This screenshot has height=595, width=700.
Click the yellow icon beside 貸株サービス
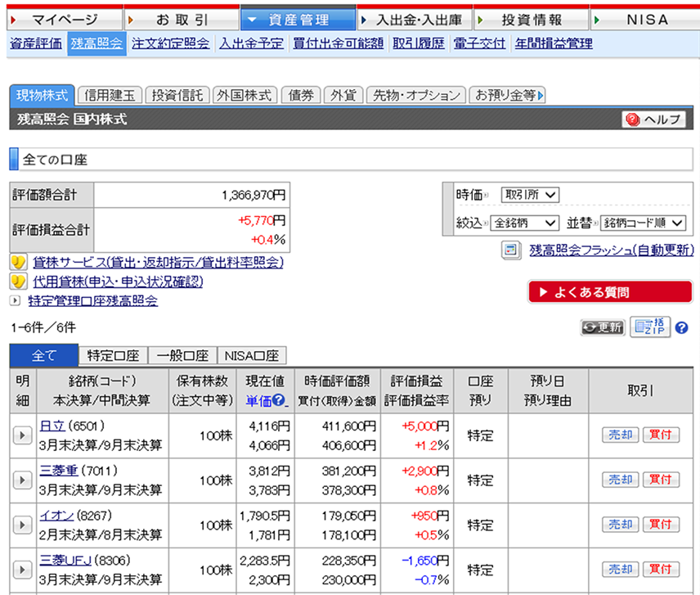pyautogui.click(x=18, y=263)
